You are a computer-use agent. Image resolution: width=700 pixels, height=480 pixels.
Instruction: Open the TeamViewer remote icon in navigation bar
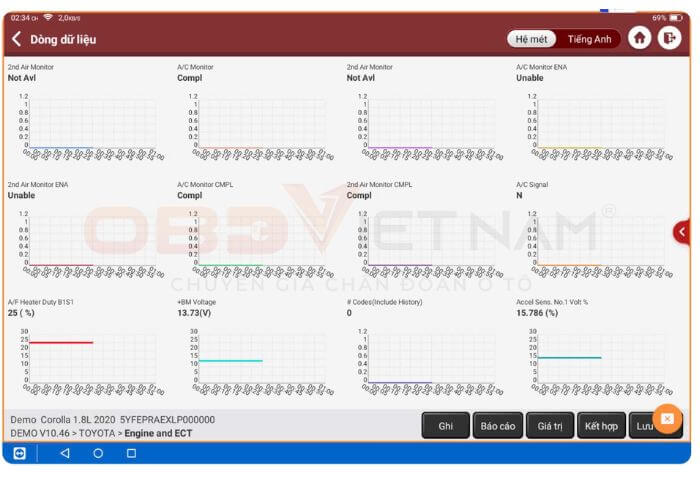(x=19, y=453)
